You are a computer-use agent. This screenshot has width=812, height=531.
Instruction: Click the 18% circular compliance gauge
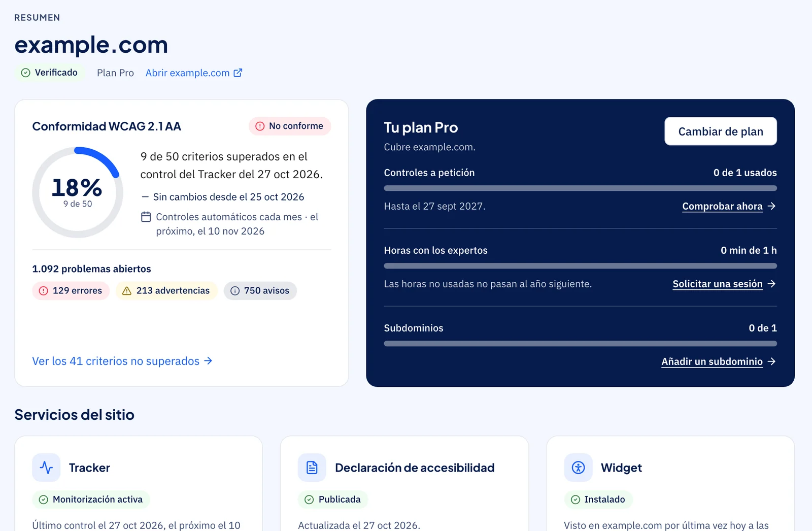point(78,192)
